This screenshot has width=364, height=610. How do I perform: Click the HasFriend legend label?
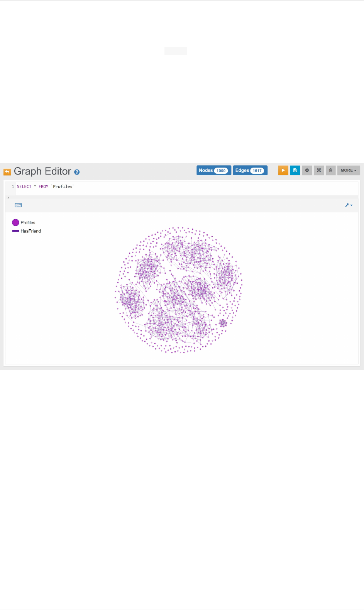[30, 231]
